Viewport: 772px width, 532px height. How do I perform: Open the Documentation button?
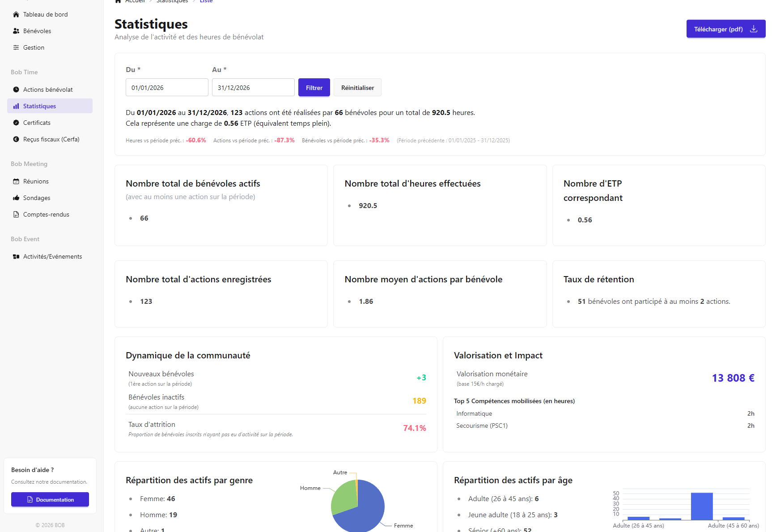[50, 499]
